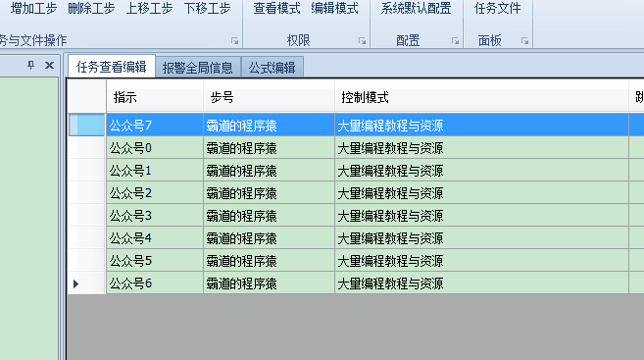Select the cell 公众号0
644x360 pixels.
[x=155, y=148]
